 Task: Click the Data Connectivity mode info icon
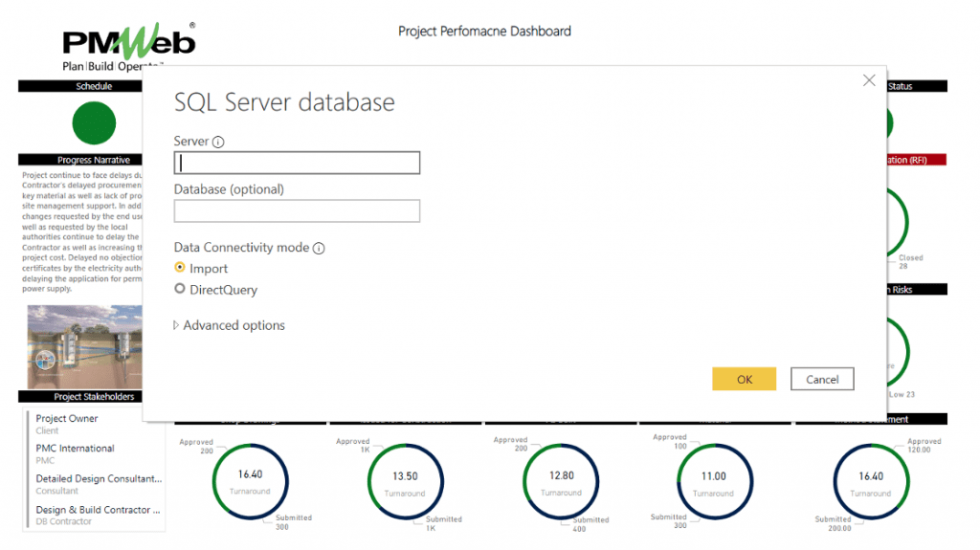click(x=319, y=248)
